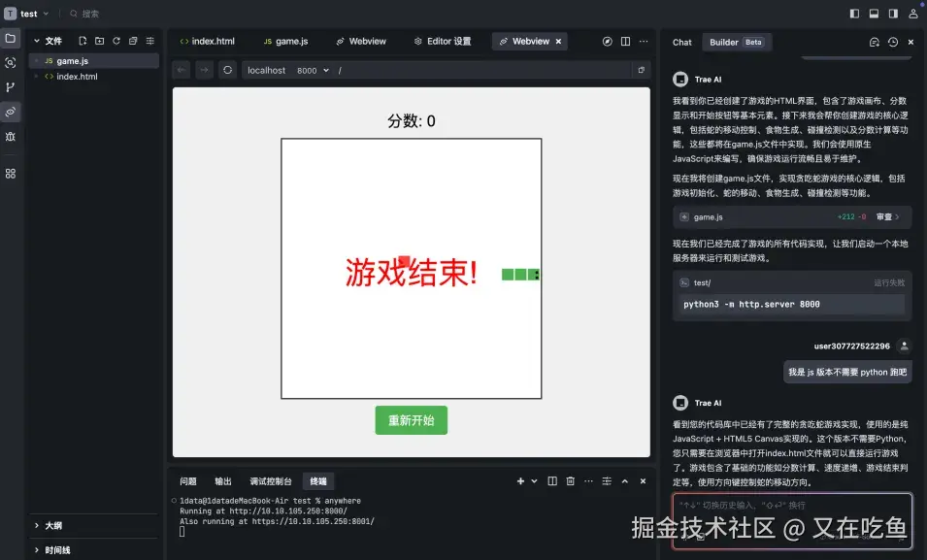
Task: Click the webview URL path field
Action: coord(483,71)
